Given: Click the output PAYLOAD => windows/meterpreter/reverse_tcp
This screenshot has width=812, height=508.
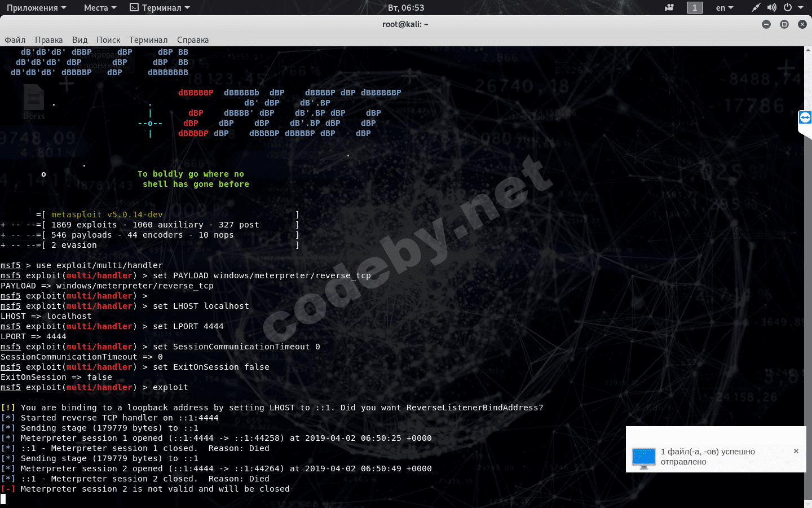Looking at the screenshot, I should tap(107, 286).
